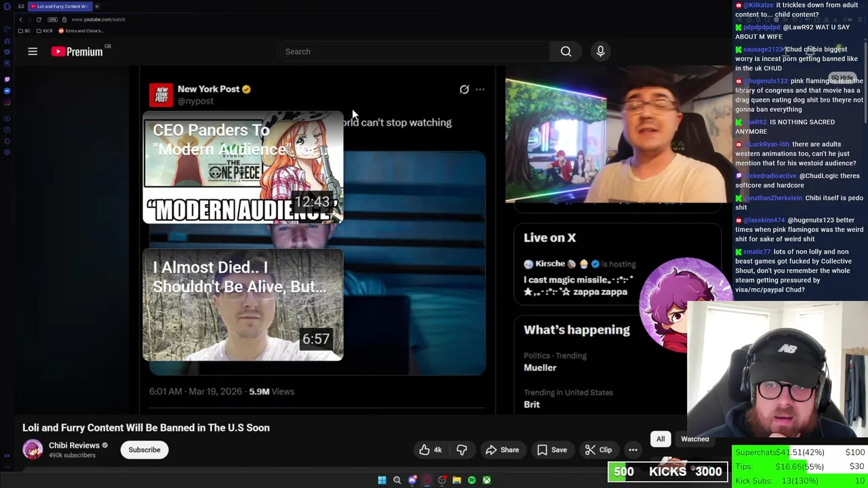
Task: Click the site lock icon in address bar
Action: 64,20
